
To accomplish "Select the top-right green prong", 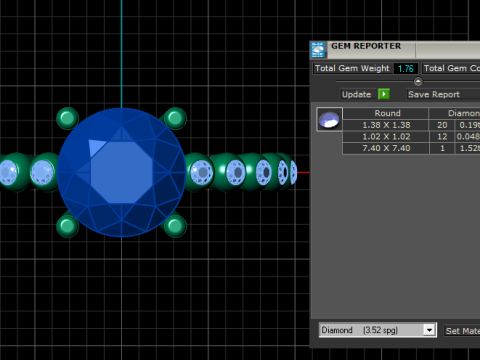I will pyautogui.click(x=175, y=118).
